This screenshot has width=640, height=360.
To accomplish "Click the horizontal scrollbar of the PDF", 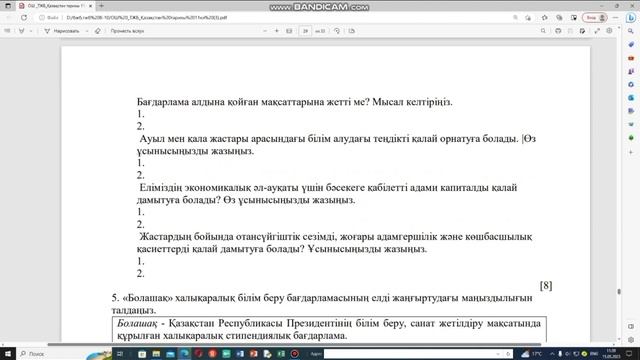I will click(x=294, y=344).
